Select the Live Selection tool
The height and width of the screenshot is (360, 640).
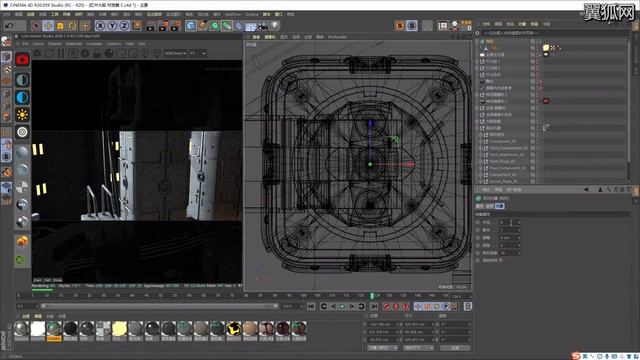36,26
